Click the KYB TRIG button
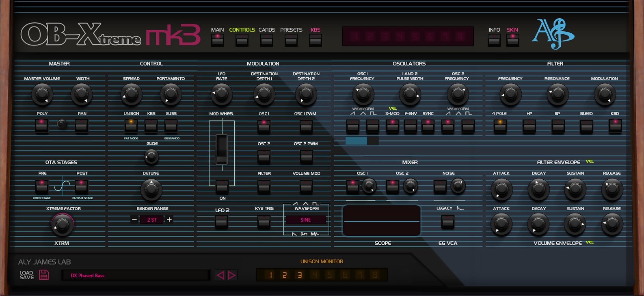Viewport: 644px width, 296px height. (x=264, y=222)
